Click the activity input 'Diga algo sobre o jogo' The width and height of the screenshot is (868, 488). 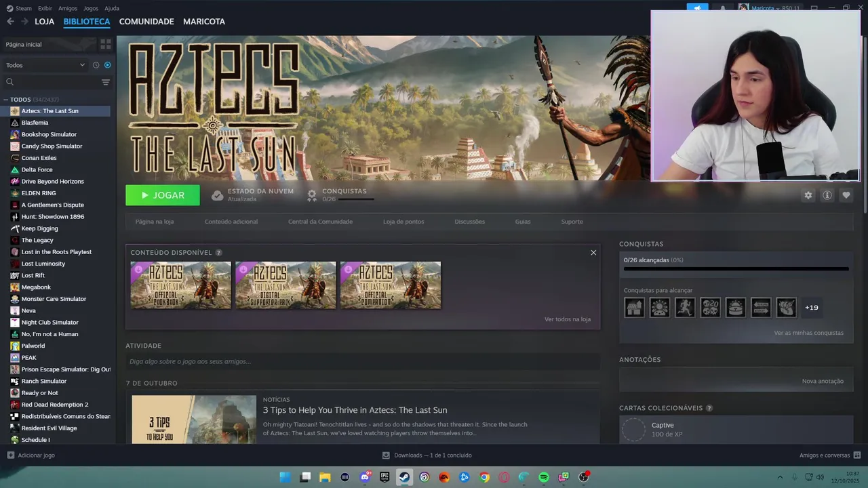[x=363, y=361]
